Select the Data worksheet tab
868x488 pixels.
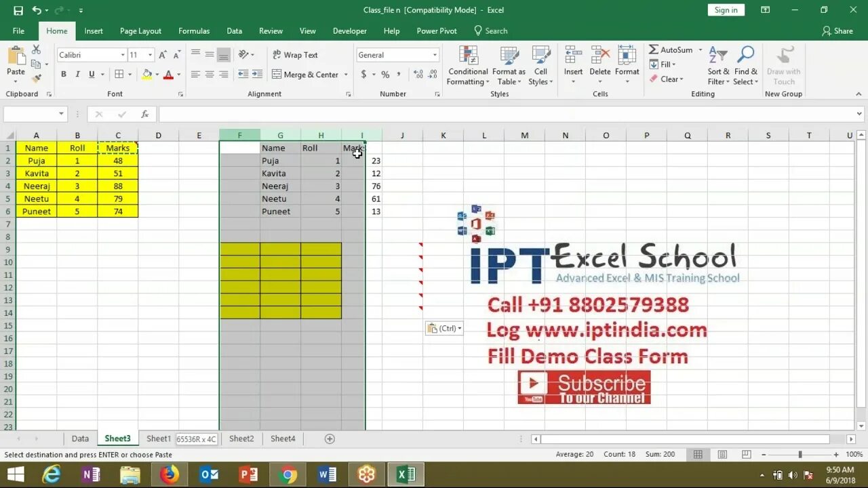click(x=80, y=439)
